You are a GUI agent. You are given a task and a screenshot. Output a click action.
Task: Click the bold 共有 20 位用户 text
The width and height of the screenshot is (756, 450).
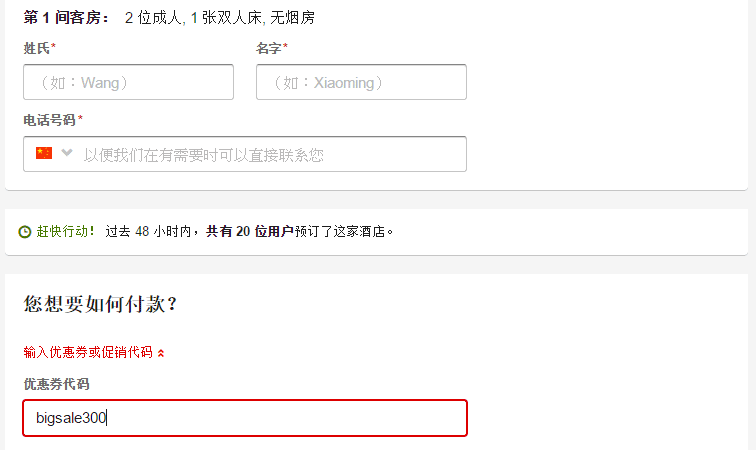click(250, 232)
